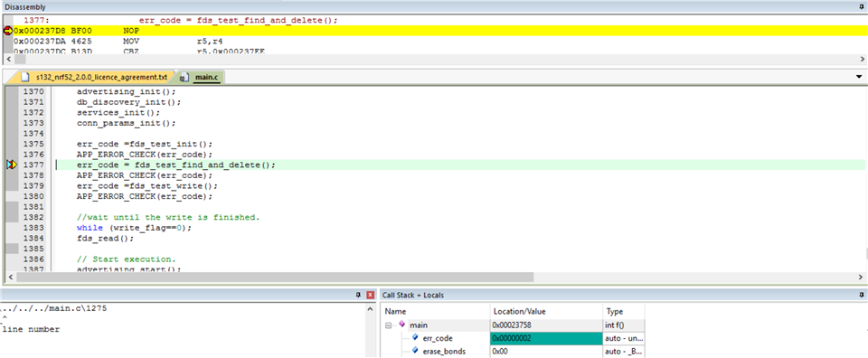Click the main location value 0x00023758
This screenshot has height=358, width=868.
click(x=546, y=325)
